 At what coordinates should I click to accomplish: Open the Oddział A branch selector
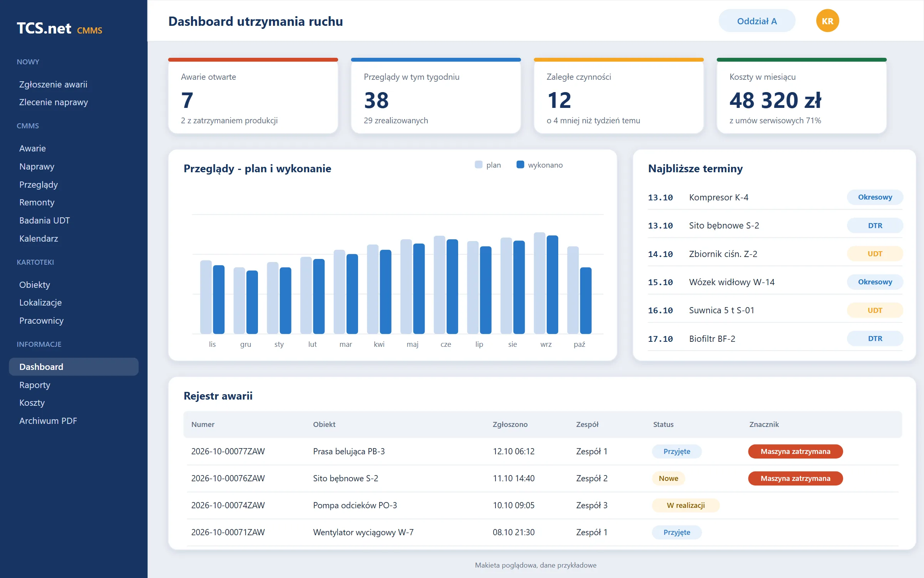757,21
